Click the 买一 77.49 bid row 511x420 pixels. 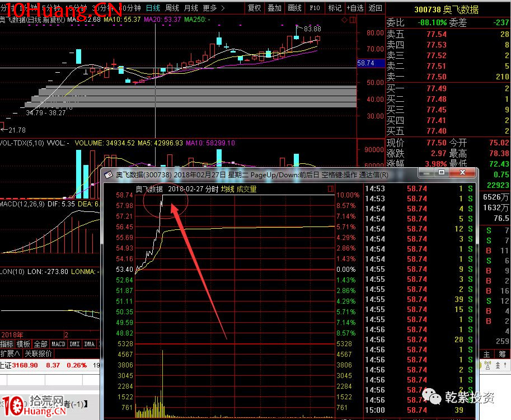pyautogui.click(x=448, y=88)
